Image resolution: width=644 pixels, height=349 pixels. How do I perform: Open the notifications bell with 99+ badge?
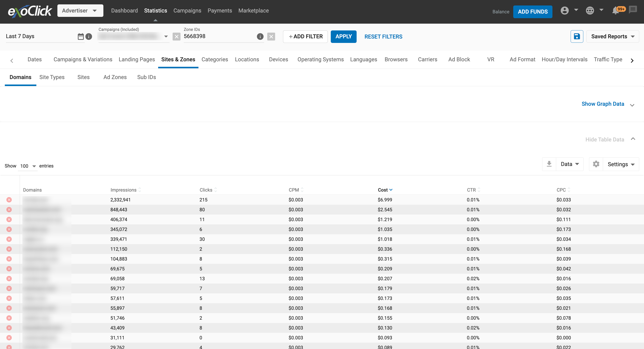[x=616, y=11]
